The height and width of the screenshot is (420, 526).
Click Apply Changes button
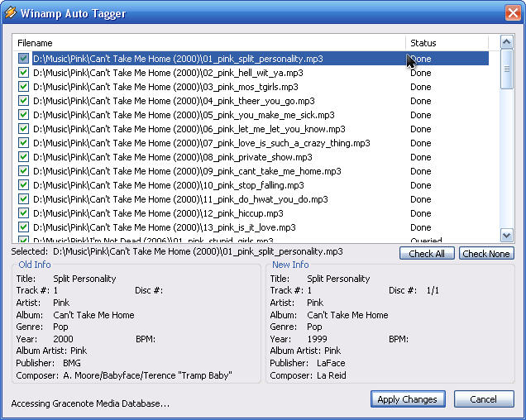point(408,399)
